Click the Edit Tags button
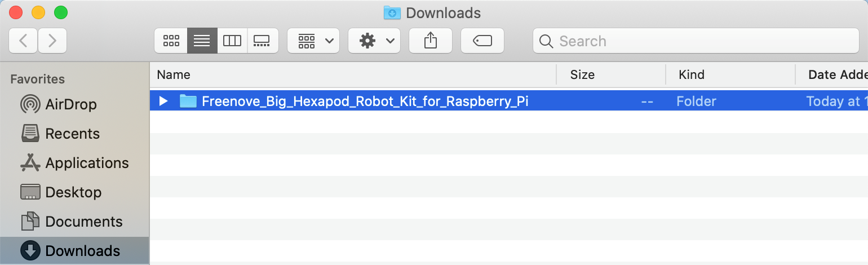This screenshot has height=265, width=868. 482,41
